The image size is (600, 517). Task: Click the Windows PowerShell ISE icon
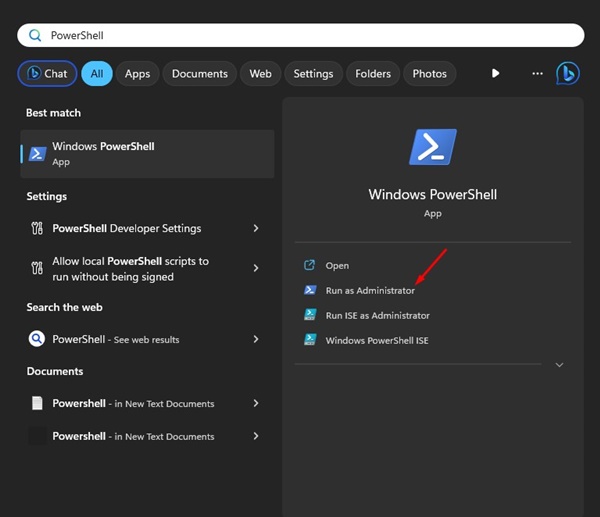[310, 339]
